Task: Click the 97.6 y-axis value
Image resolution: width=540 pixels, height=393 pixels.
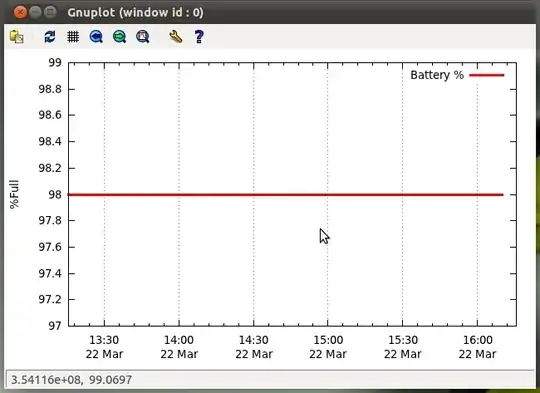Action: coord(50,247)
